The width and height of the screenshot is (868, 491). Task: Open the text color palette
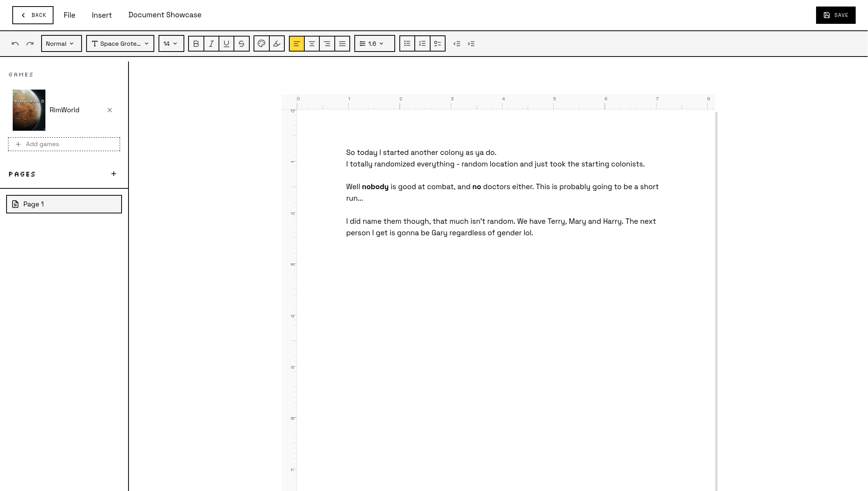pyautogui.click(x=261, y=43)
